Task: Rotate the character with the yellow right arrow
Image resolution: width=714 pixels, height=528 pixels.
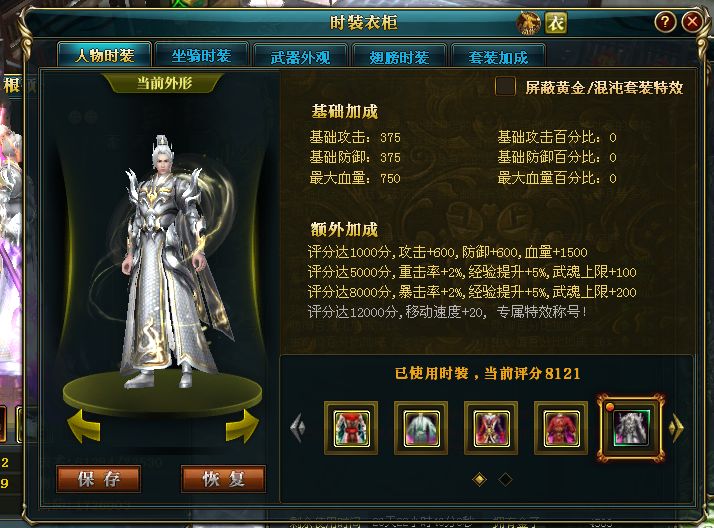Action: coord(242,426)
